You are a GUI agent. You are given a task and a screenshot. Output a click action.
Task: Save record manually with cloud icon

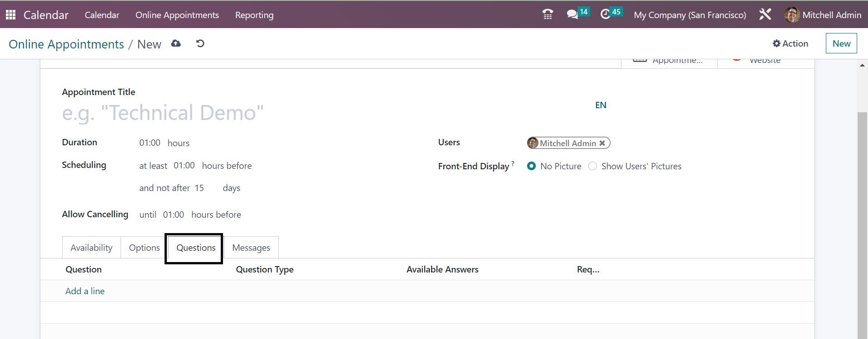click(x=176, y=43)
